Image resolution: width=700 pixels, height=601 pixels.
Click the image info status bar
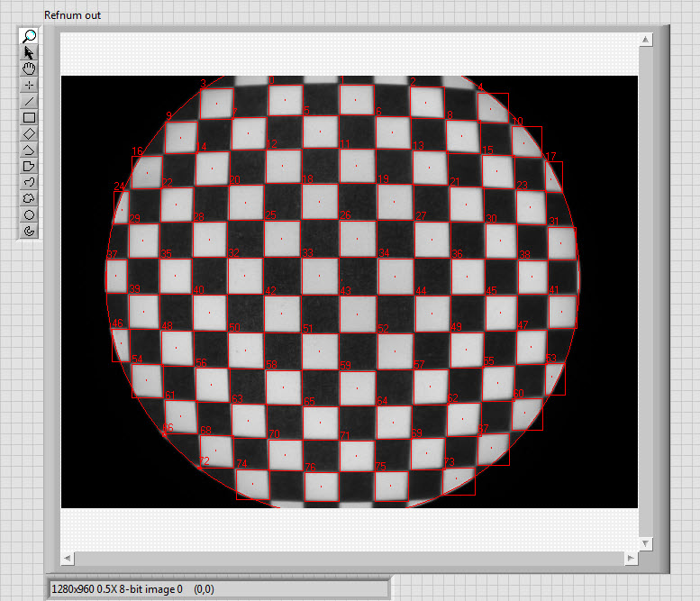click(x=219, y=589)
